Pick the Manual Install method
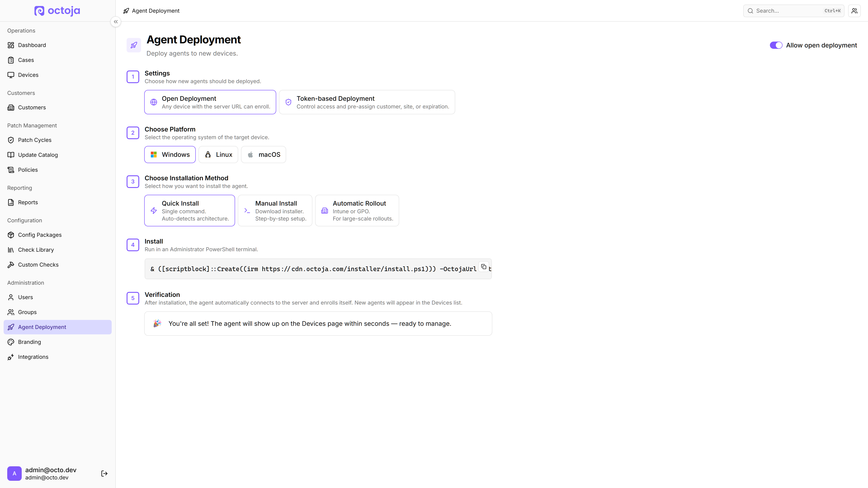The image size is (868, 488). (275, 211)
